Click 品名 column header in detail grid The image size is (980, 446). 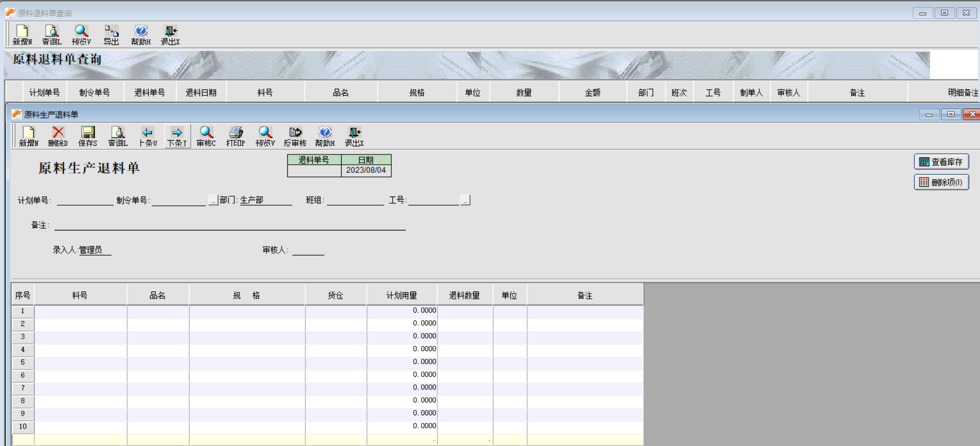(x=157, y=295)
